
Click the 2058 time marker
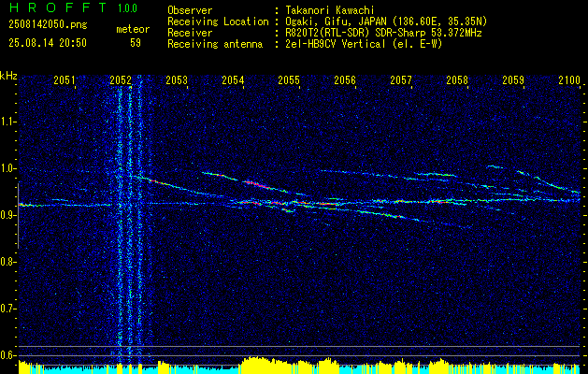pyautogui.click(x=457, y=79)
